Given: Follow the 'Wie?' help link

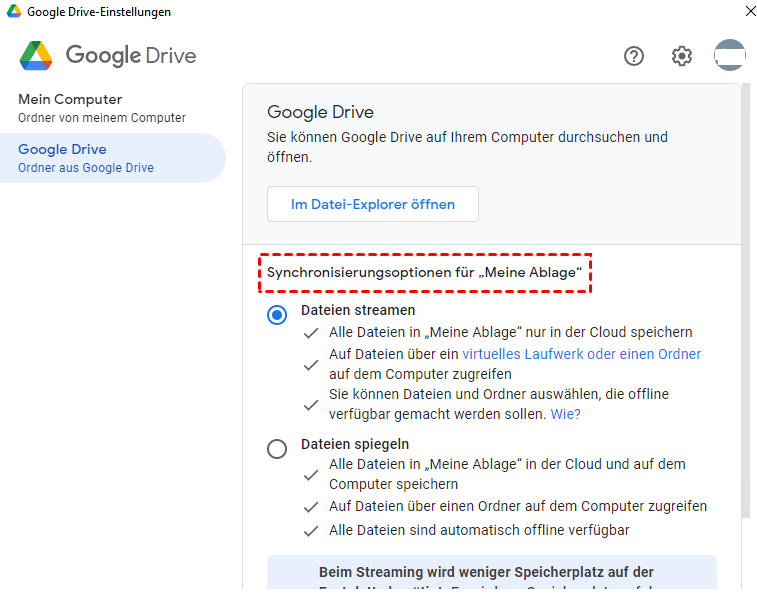Looking at the screenshot, I should (566, 414).
